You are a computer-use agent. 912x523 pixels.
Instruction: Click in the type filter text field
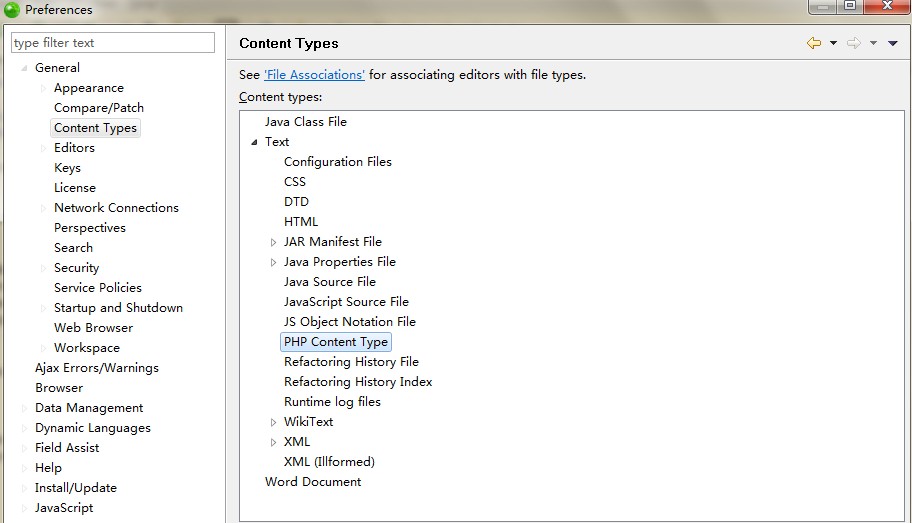[113, 42]
